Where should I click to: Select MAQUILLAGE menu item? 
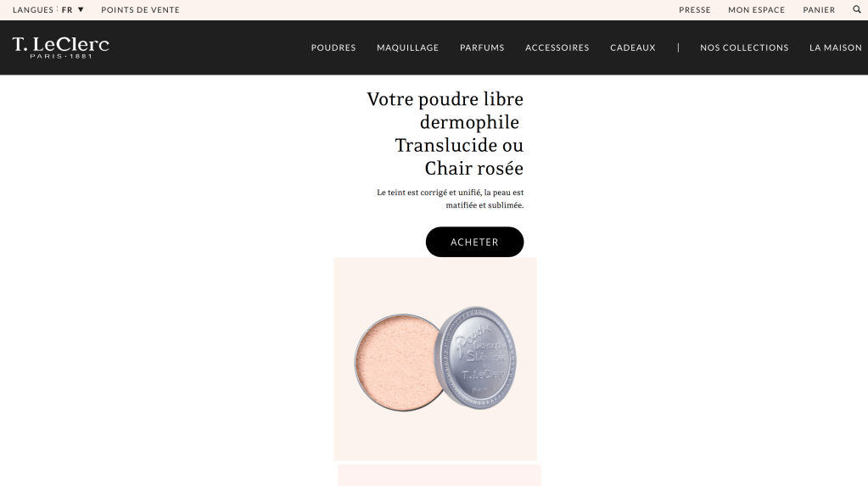tap(407, 47)
